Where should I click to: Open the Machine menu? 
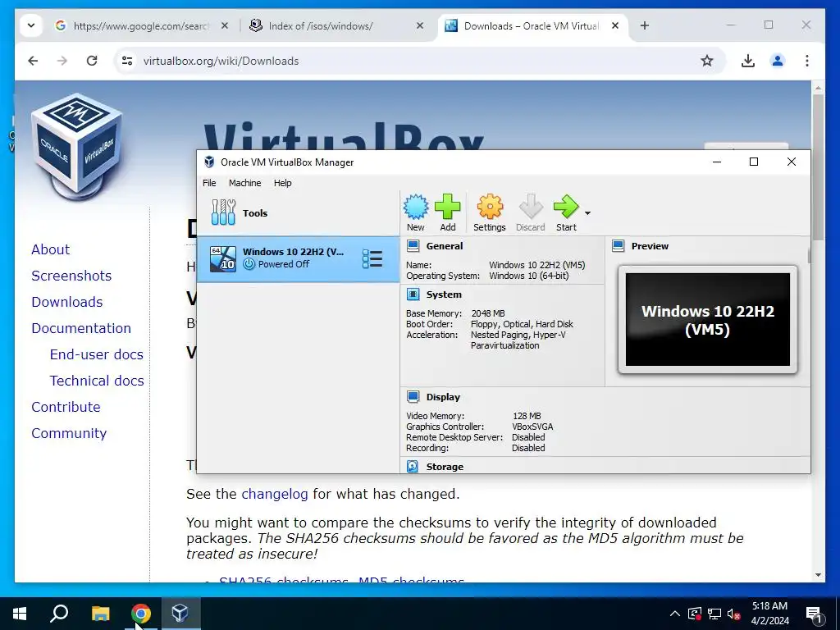click(x=244, y=183)
